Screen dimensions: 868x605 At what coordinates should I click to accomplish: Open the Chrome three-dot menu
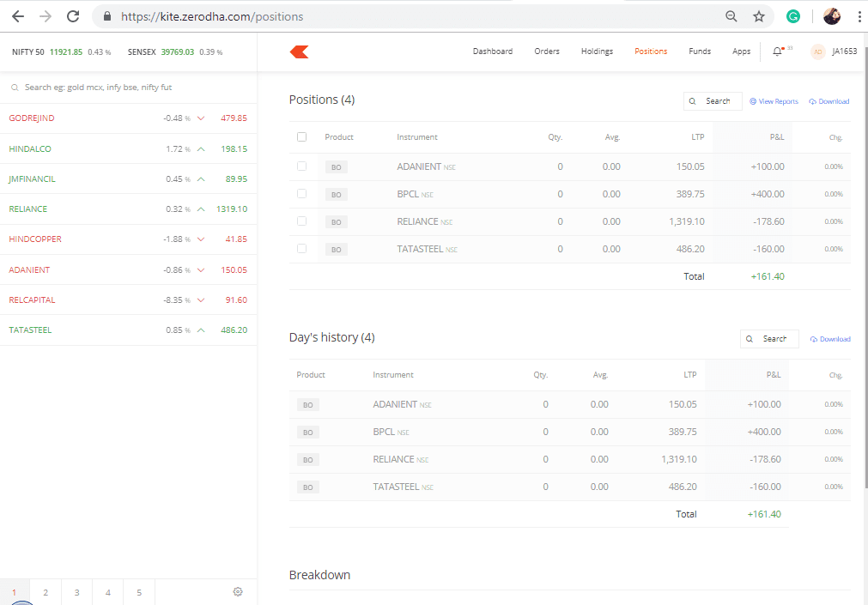click(859, 16)
